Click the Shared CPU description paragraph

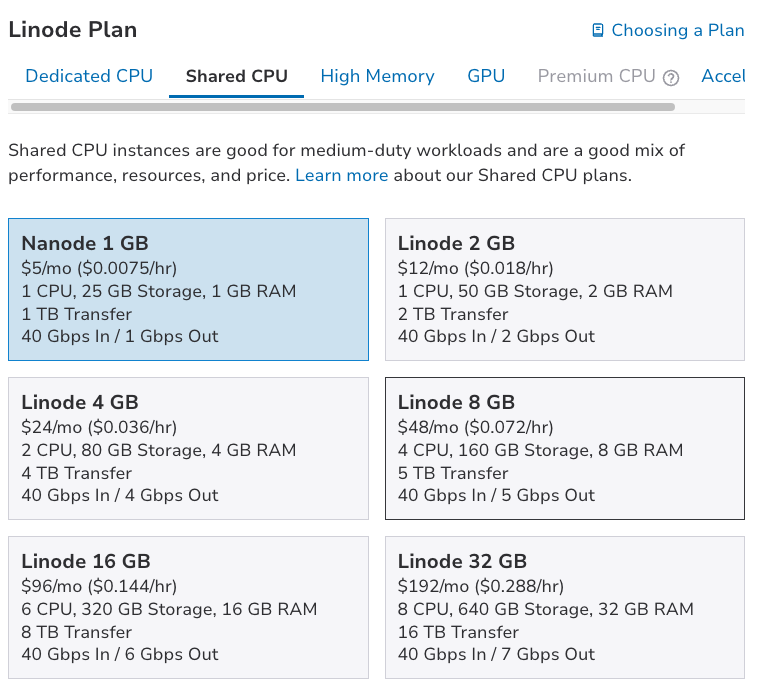click(347, 163)
